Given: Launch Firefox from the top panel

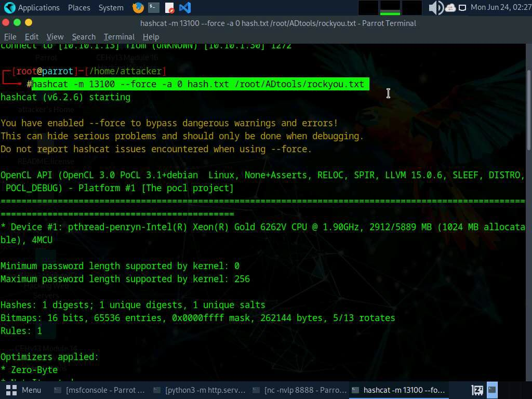Looking at the screenshot, I should tap(138, 8).
